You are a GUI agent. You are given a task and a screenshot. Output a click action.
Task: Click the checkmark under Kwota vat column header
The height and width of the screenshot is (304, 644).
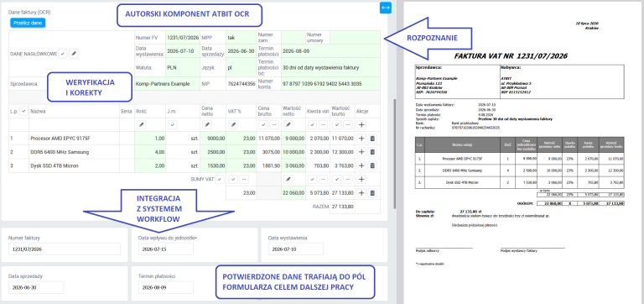(313, 124)
